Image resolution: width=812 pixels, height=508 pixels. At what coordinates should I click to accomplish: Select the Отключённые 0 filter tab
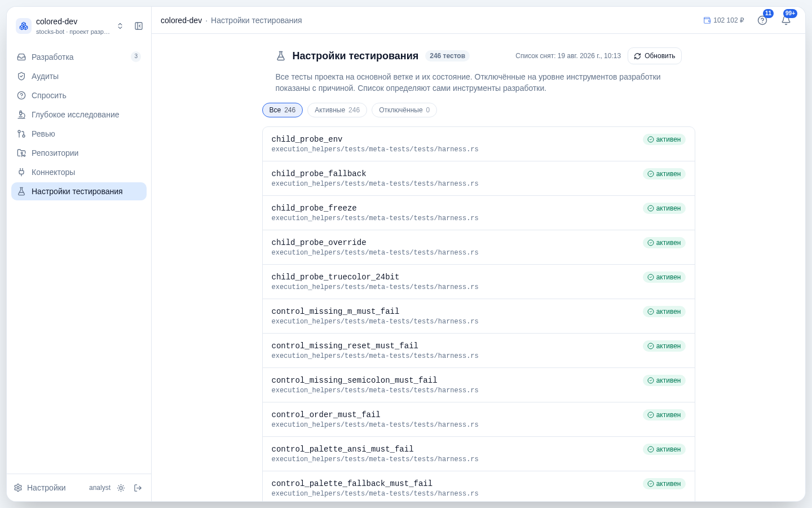pyautogui.click(x=404, y=110)
